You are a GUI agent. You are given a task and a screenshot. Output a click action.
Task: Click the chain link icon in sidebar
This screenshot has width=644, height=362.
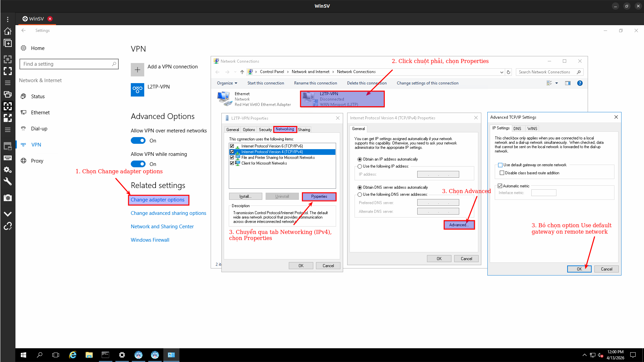pyautogui.click(x=8, y=226)
